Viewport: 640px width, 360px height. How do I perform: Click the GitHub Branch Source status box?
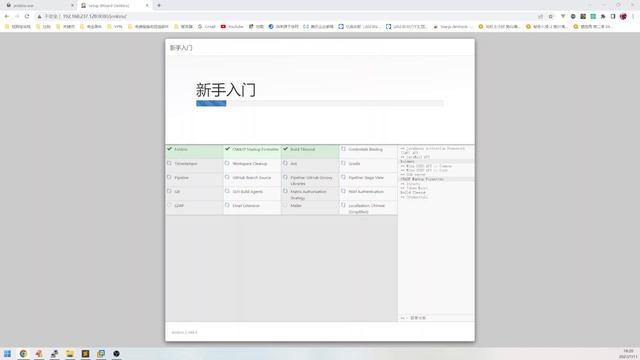(x=227, y=178)
